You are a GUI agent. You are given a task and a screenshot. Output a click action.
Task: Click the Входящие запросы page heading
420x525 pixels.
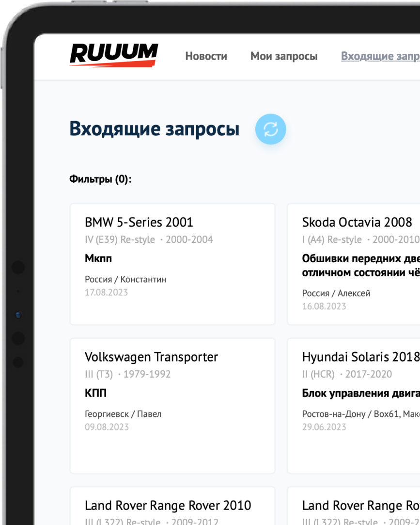click(154, 129)
